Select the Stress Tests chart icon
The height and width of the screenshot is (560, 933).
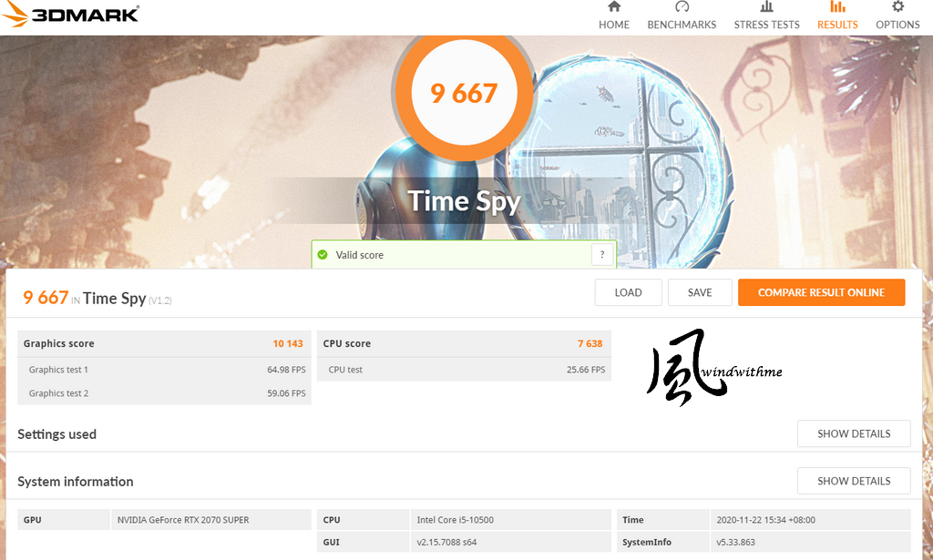click(x=766, y=6)
